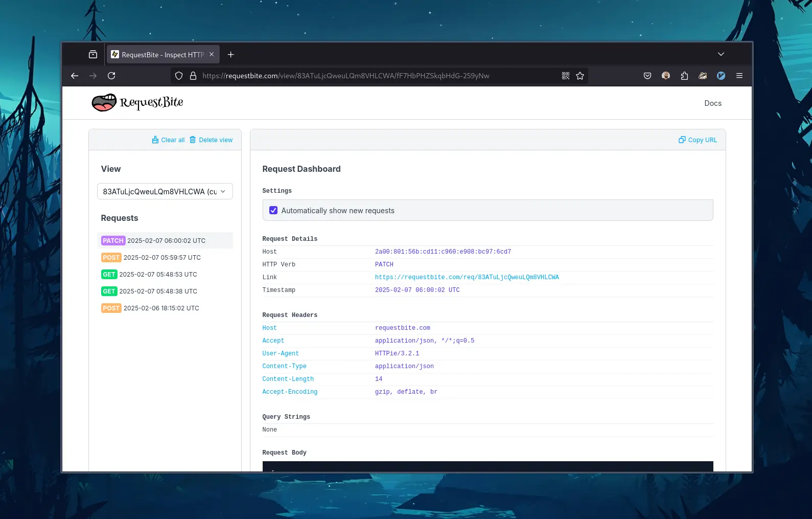Select the PATCH request 06:00:02

[165, 240]
